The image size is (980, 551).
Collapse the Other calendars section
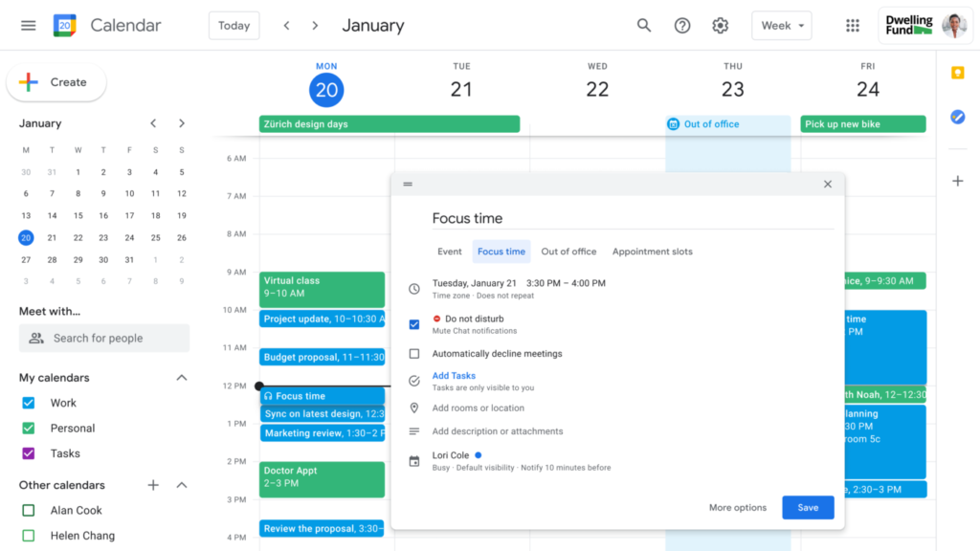click(x=181, y=485)
